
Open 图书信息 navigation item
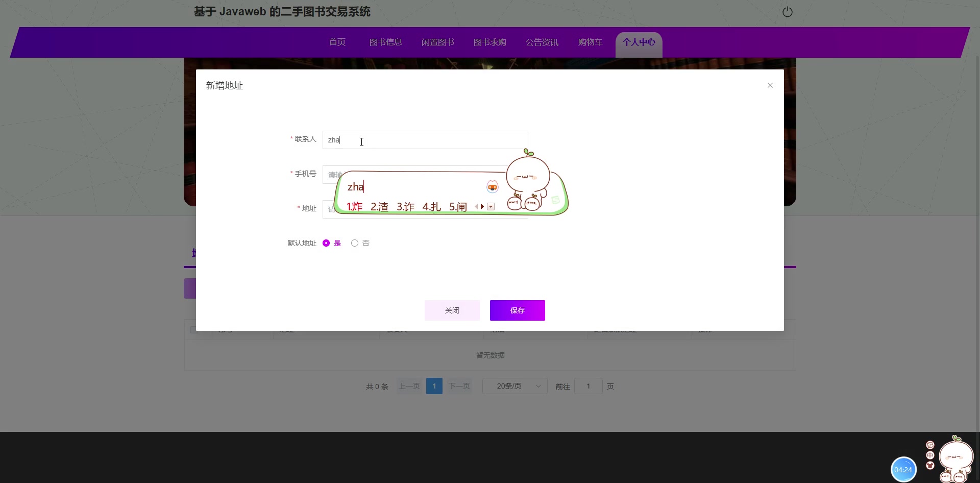pos(386,42)
